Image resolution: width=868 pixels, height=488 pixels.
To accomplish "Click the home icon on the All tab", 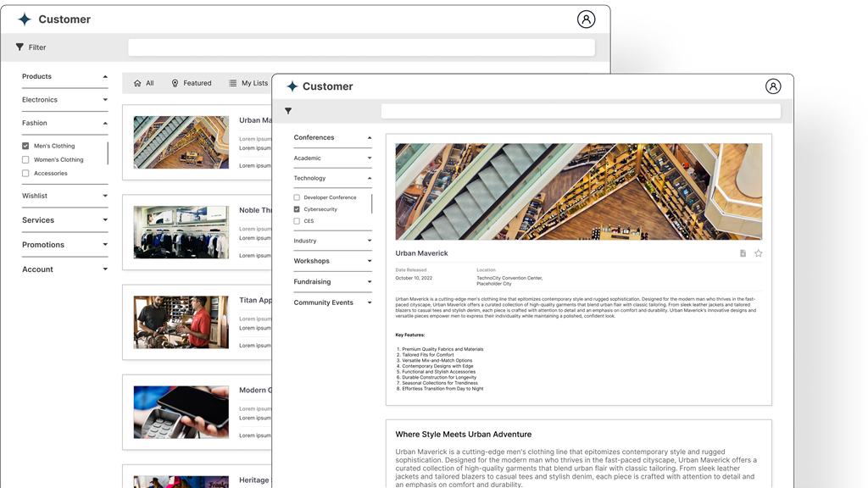I will pos(137,83).
